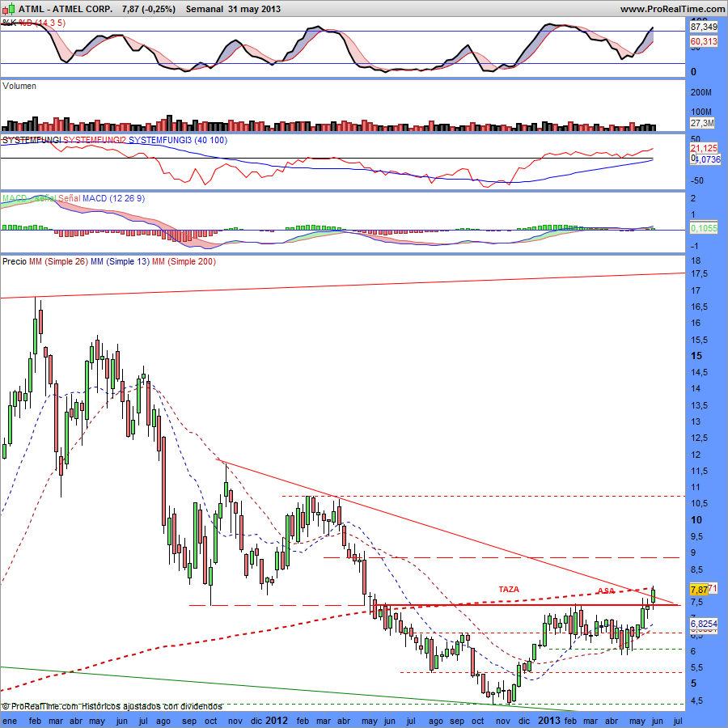Click the SYSTEMFUNGI3 (40 100) indicator label
This screenshot has width=728, height=728.
coord(178,140)
